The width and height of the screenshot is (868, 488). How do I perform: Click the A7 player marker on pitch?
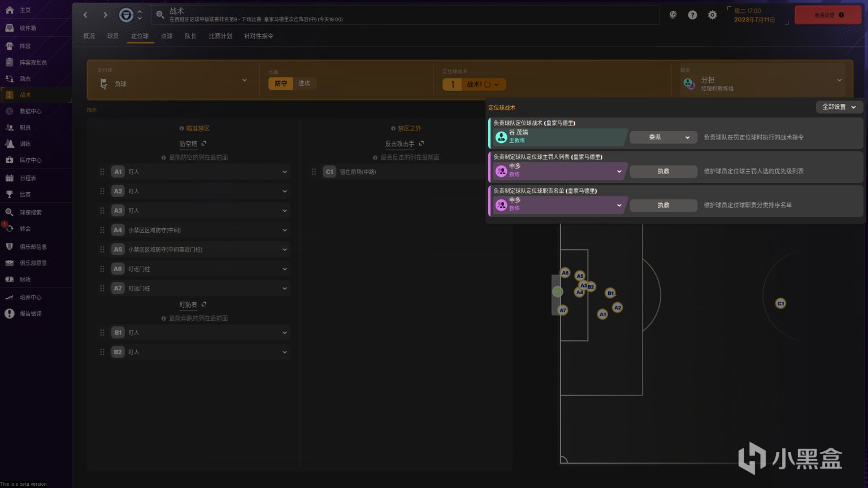pyautogui.click(x=563, y=310)
